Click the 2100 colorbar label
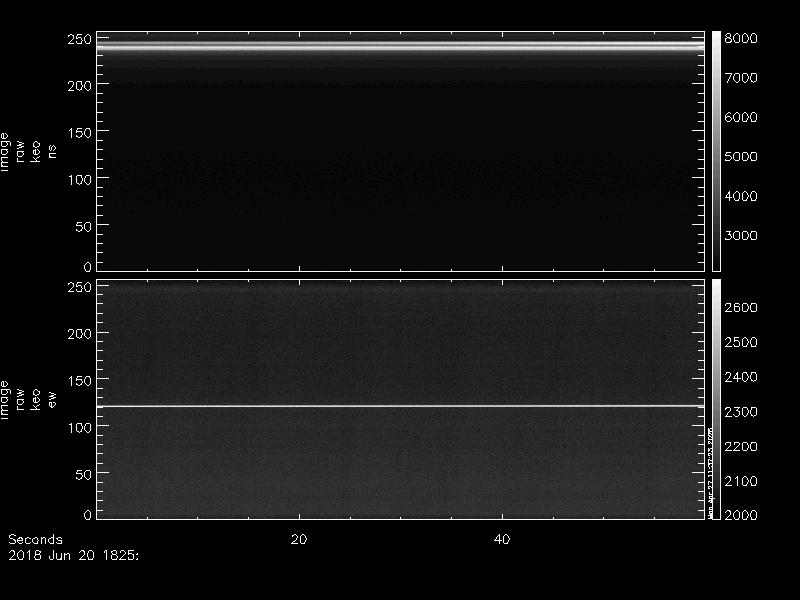800x600 pixels. click(741, 481)
